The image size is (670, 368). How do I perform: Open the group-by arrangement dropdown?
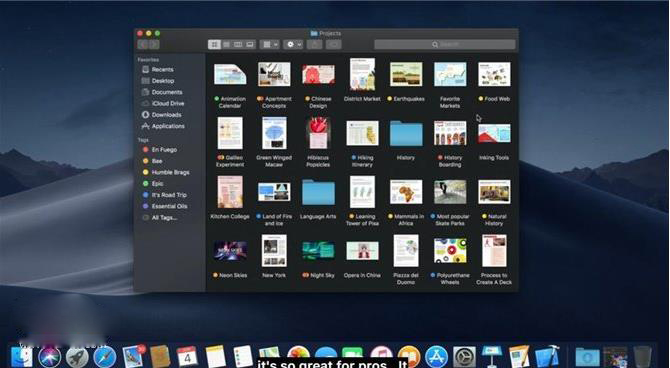tap(270, 44)
